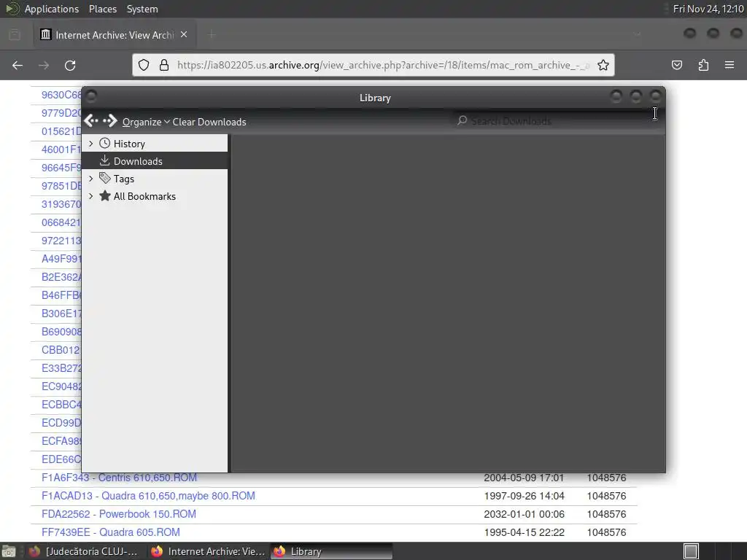This screenshot has height=560, width=747.
Task: Open the System menu
Action: (142, 9)
